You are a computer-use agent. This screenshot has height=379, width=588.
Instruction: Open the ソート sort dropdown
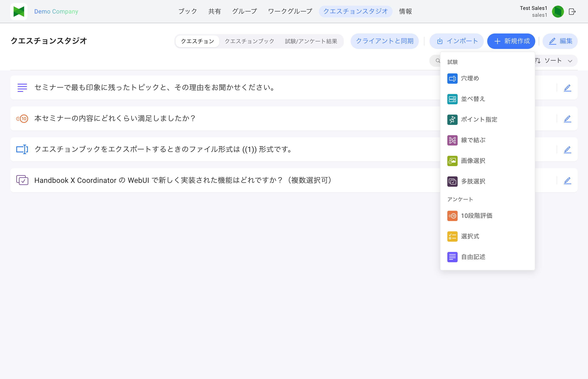point(556,61)
